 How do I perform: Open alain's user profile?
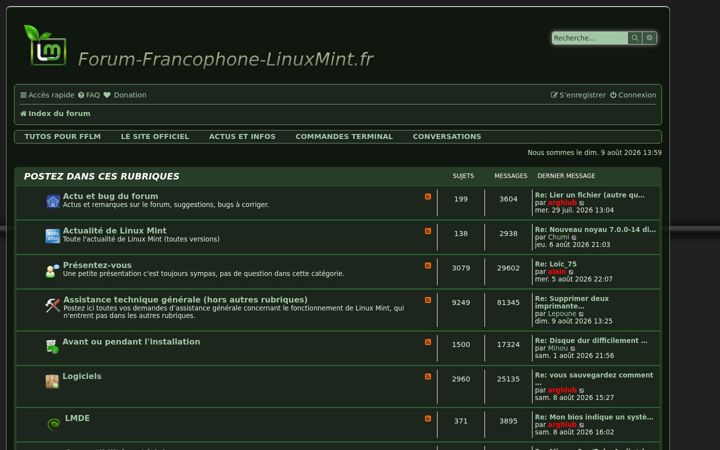(557, 272)
